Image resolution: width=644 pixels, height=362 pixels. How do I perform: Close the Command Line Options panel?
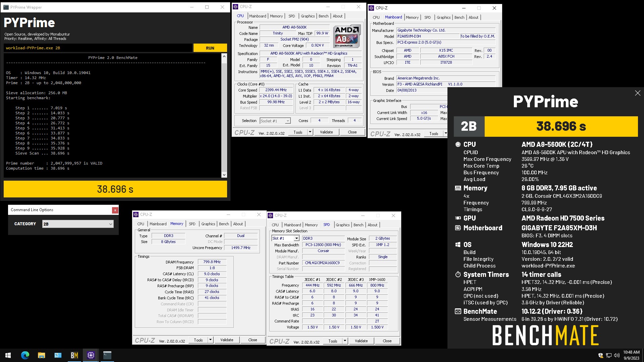(115, 210)
